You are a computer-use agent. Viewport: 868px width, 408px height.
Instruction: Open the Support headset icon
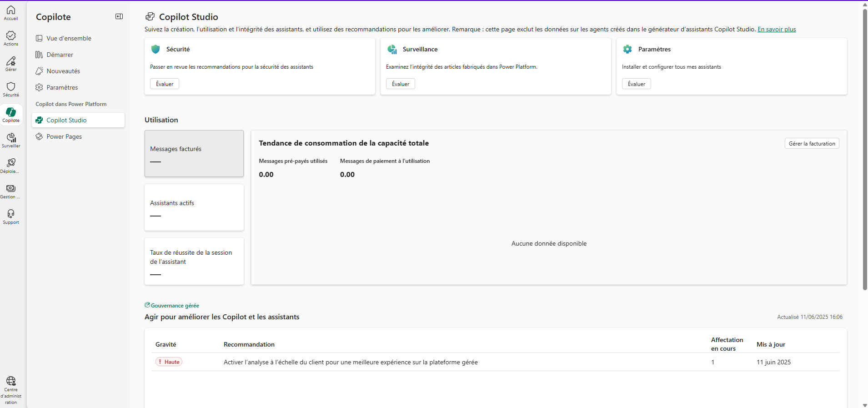pyautogui.click(x=11, y=214)
